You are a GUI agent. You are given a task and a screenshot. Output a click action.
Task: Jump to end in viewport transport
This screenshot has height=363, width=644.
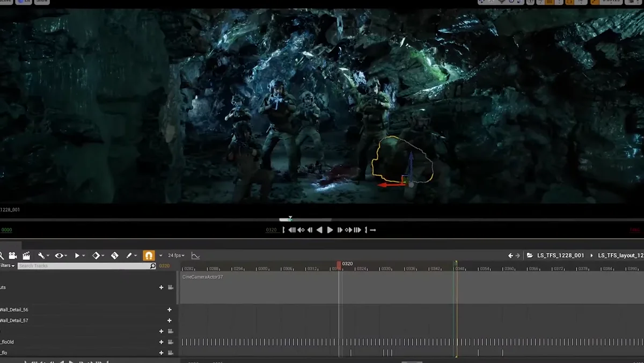pos(357,230)
